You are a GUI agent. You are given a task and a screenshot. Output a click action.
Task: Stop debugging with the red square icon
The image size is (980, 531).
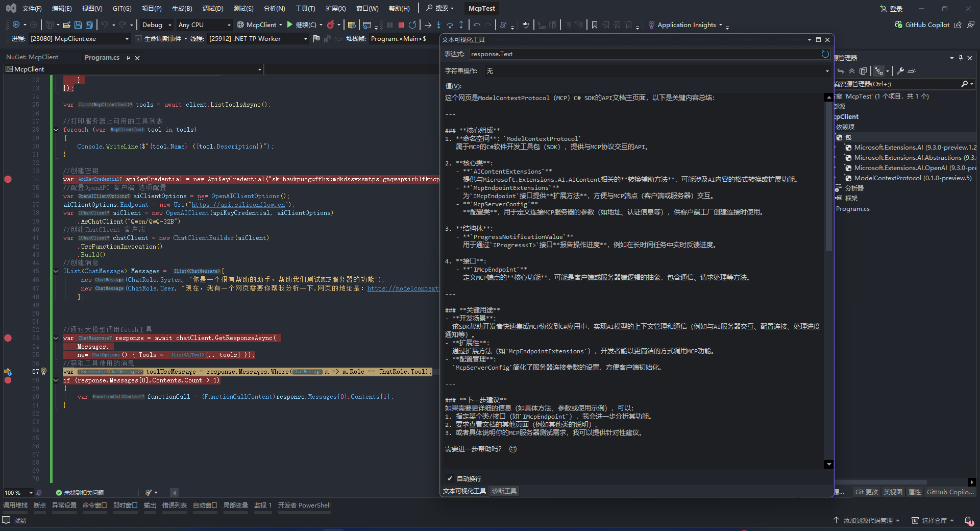coord(401,25)
